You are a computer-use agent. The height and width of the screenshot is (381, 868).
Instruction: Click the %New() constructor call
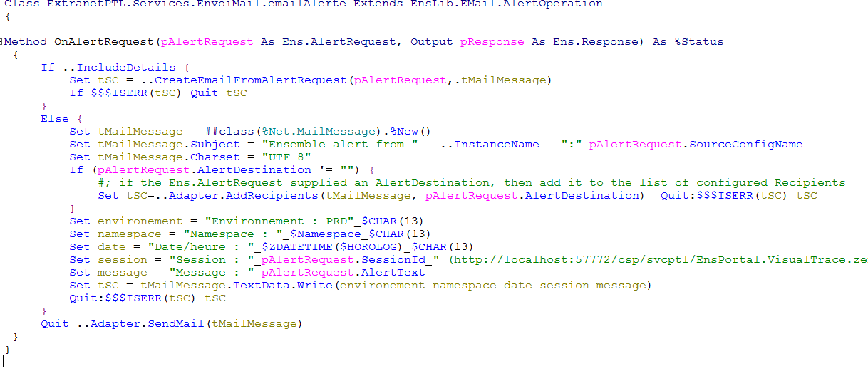[x=410, y=132]
